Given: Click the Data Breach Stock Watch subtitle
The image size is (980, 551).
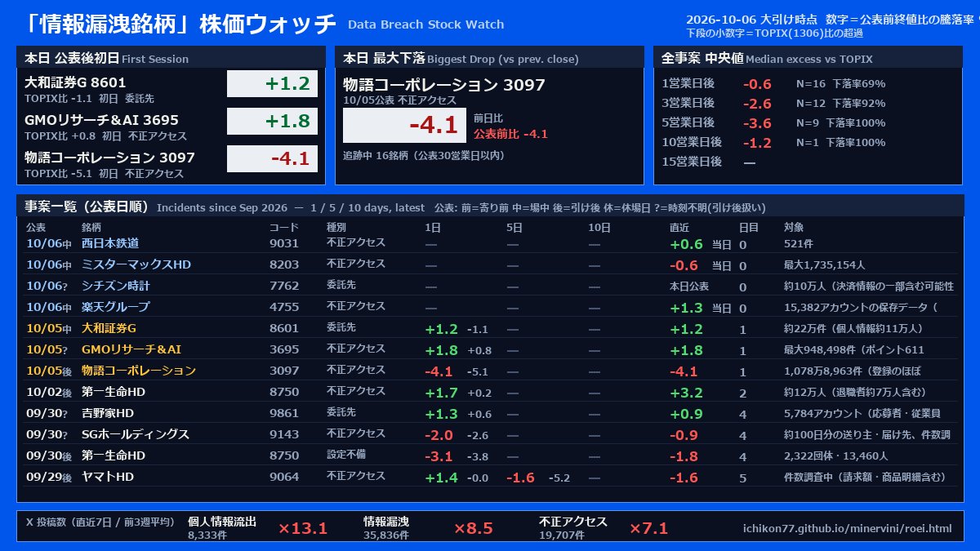Looking at the screenshot, I should pyautogui.click(x=425, y=24).
